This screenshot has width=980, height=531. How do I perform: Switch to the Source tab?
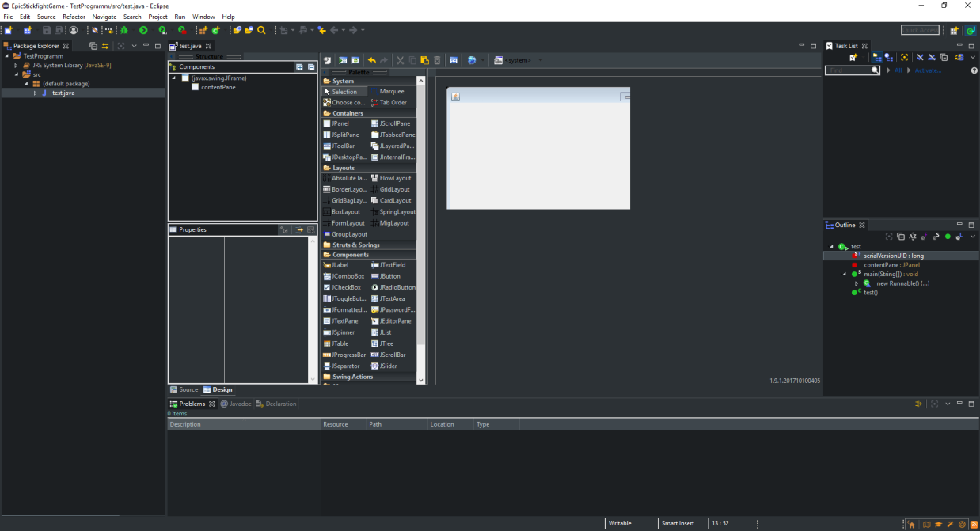tap(184, 389)
